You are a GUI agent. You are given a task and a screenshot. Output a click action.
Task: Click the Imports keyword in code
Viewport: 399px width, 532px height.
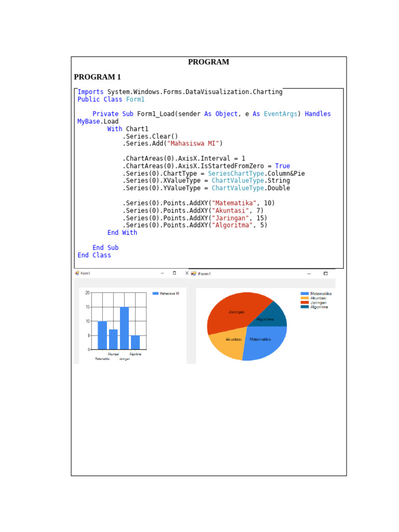pyautogui.click(x=90, y=92)
